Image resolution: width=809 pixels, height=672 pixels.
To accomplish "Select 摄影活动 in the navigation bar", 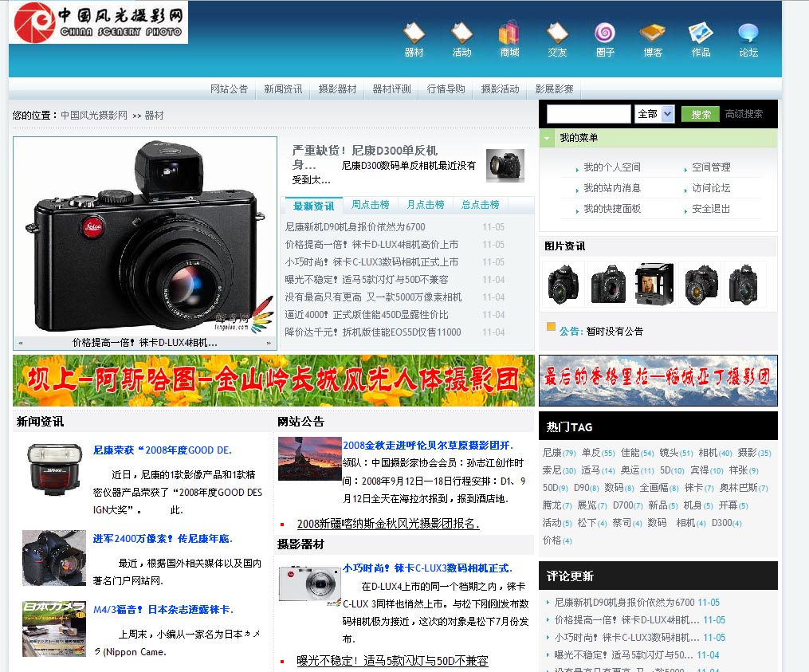I will (500, 88).
